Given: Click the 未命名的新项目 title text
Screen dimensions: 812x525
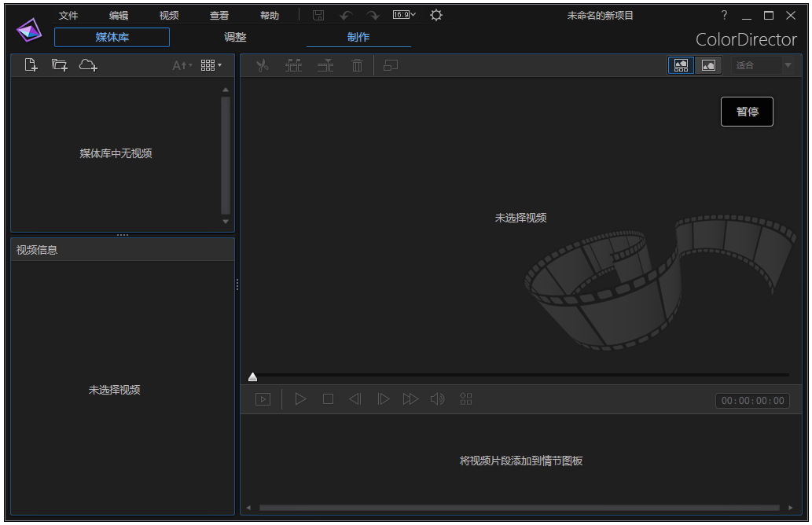Looking at the screenshot, I should tap(601, 16).
